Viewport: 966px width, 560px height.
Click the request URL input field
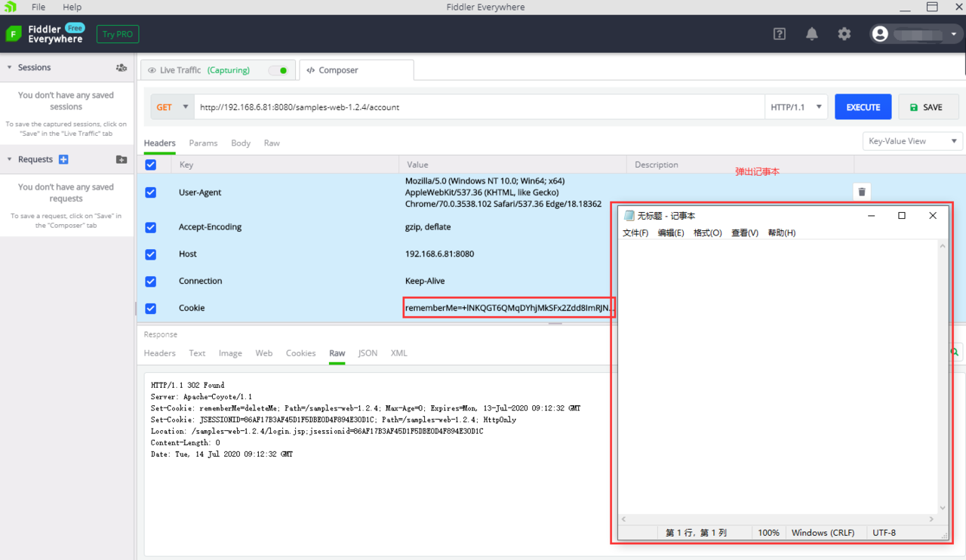479,107
